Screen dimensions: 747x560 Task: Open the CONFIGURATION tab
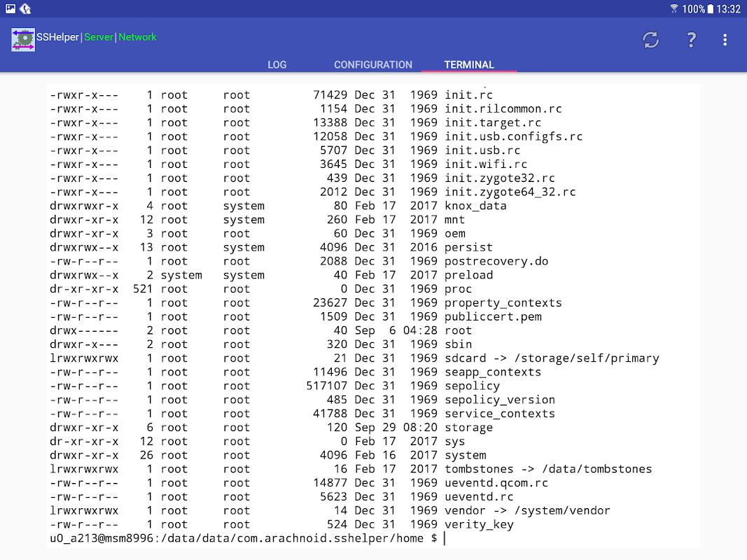(x=373, y=65)
